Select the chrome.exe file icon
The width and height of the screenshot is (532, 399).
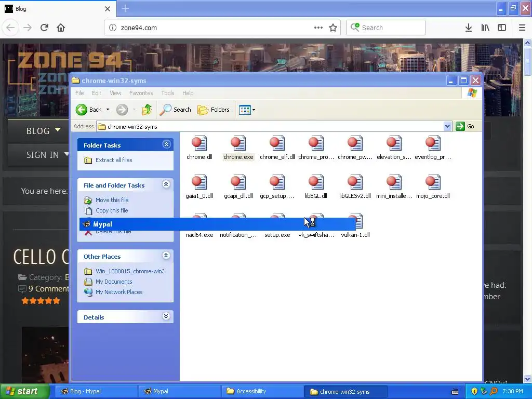[238, 143]
